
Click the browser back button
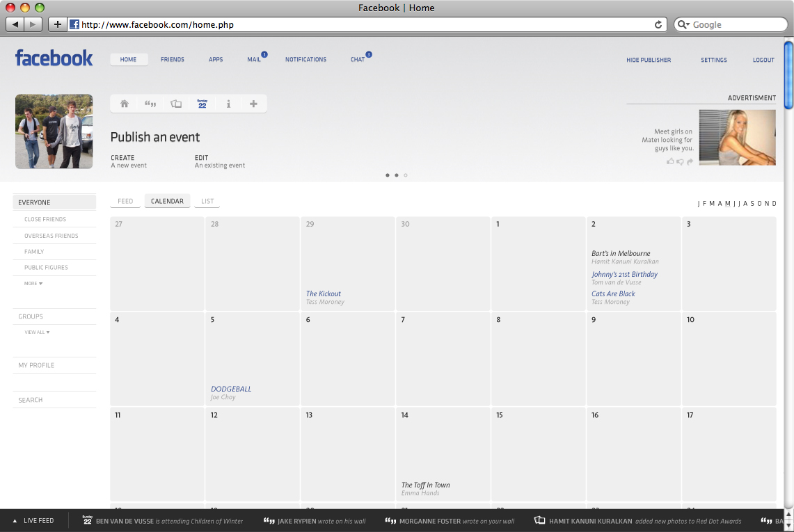tap(15, 24)
